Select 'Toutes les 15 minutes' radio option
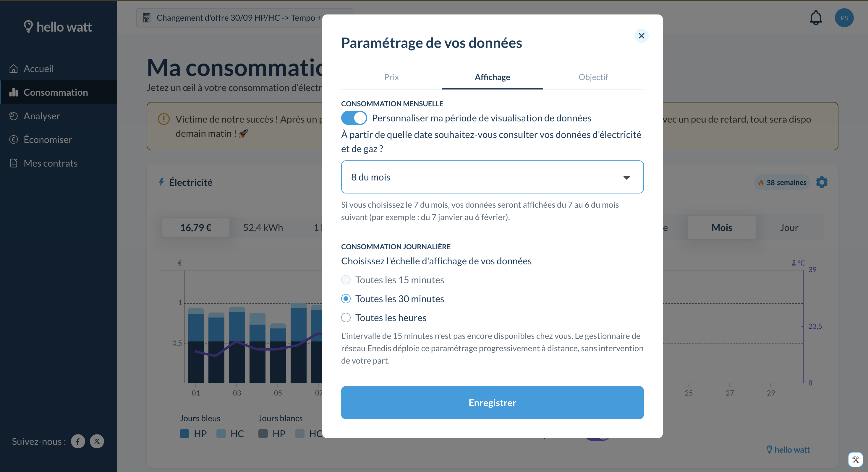Viewport: 868px width, 472px height. 346,280
